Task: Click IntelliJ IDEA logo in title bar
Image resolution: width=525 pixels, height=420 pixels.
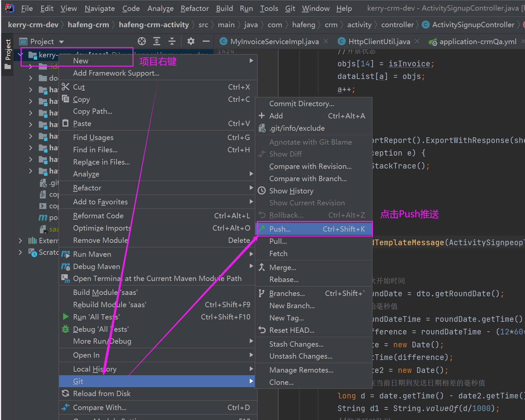Action: 10,8
